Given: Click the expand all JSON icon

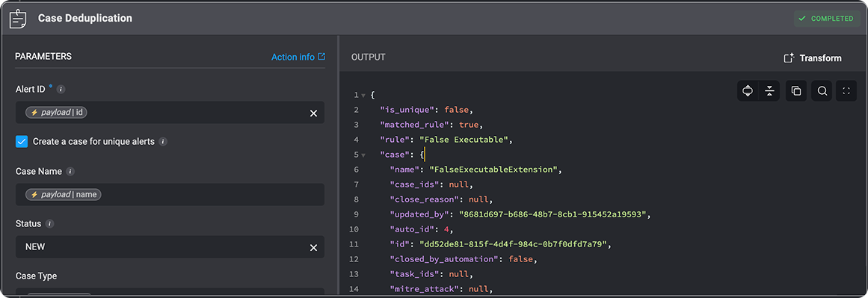Looking at the screenshot, I should click(x=748, y=91).
